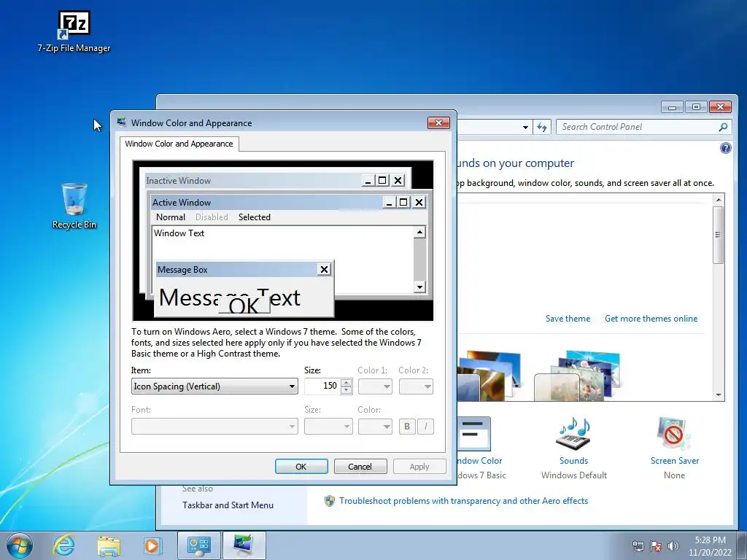Click the network tray icon
Screen dimensions: 747x560
[638, 547]
